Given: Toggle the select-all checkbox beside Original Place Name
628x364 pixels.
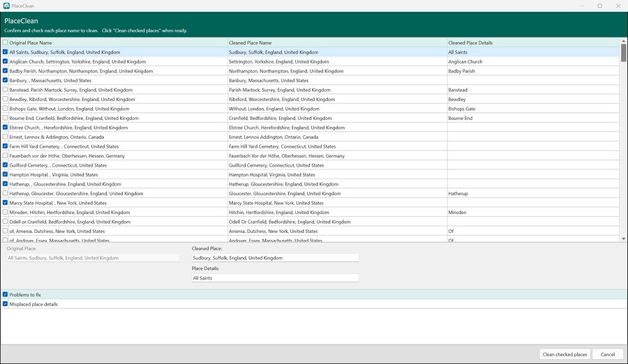Looking at the screenshot, I should tap(5, 43).
